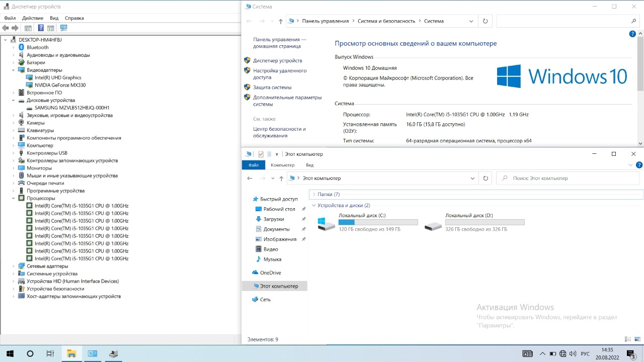Select Рабочий стол in Quick access
Viewport: 644px width, 362px height.
point(279,209)
